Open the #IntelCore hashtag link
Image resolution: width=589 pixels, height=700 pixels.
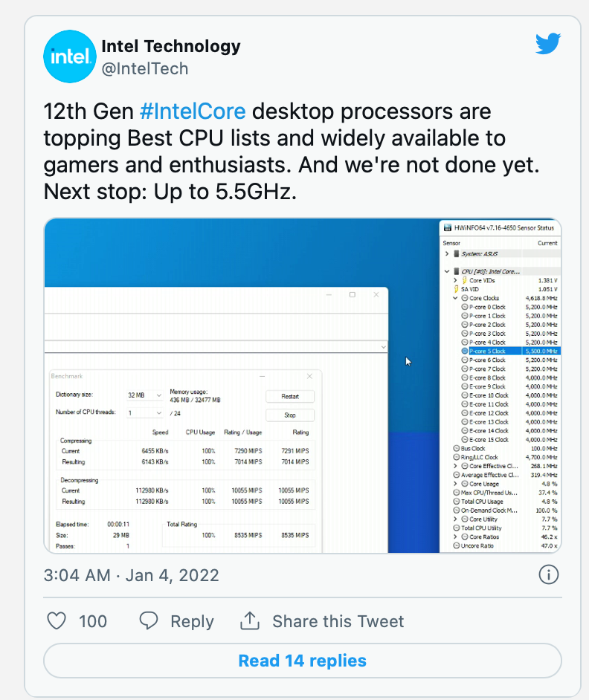193,112
